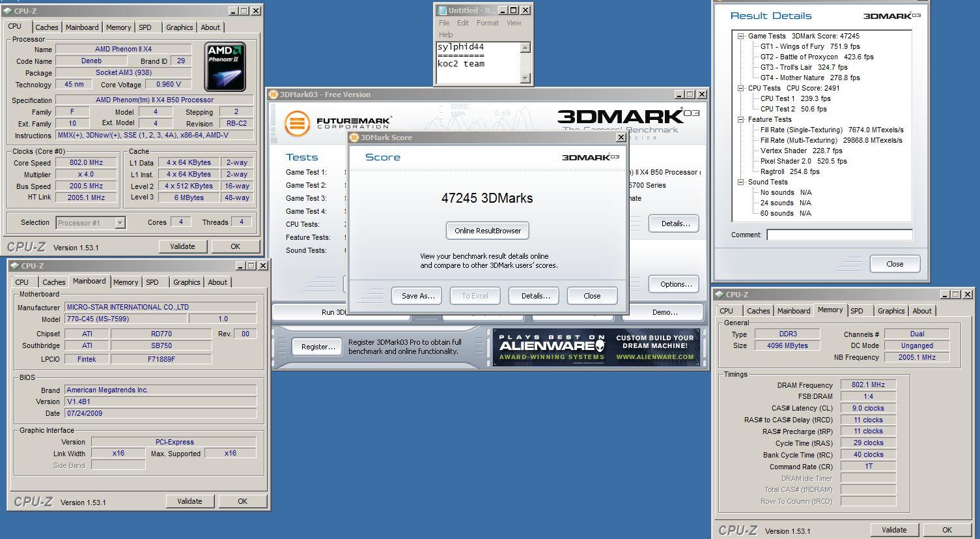This screenshot has width=980, height=539.
Task: Open Caches tab in the Memory CPU-Z window
Action: click(x=758, y=311)
